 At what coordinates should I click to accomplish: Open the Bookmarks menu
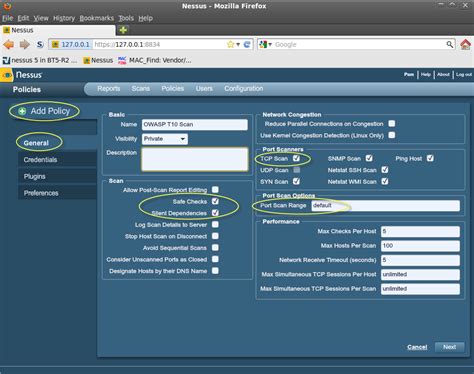(96, 18)
